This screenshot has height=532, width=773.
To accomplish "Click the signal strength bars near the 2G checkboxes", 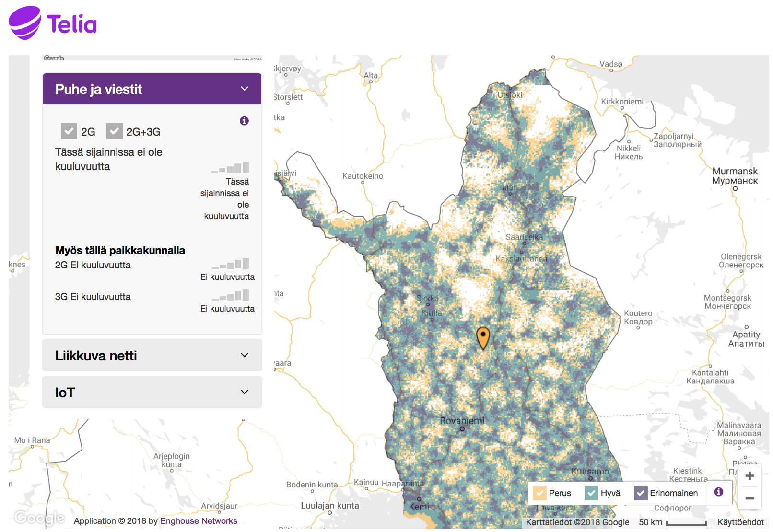I will (230, 167).
